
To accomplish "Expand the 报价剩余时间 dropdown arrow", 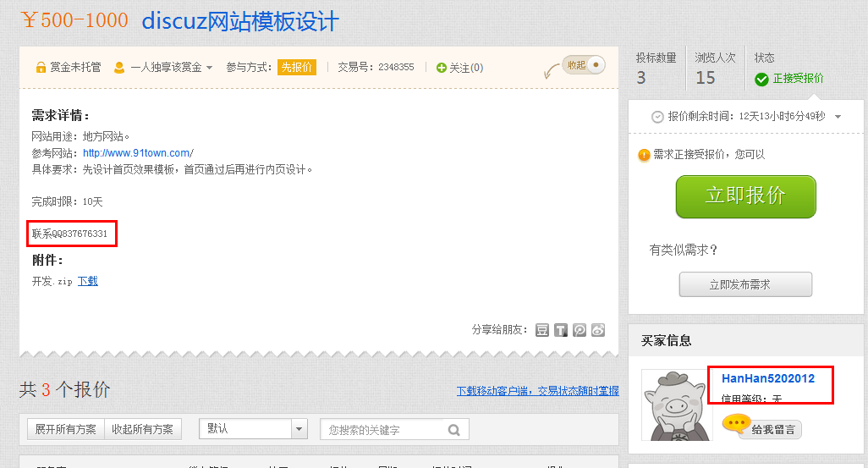I will click(838, 117).
